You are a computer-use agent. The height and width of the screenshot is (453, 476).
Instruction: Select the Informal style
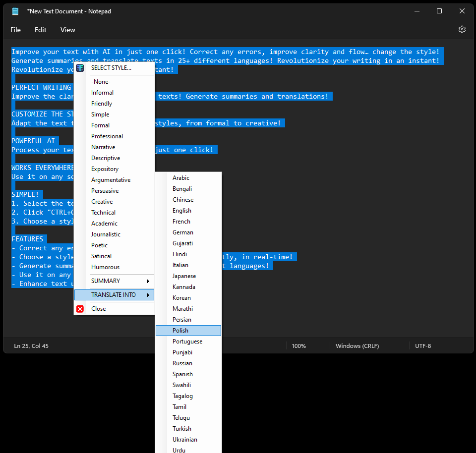point(115,93)
